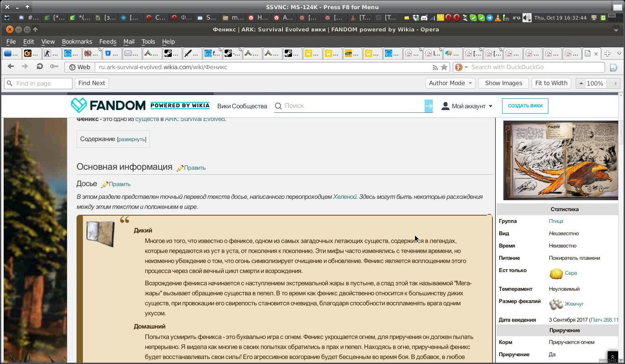The width and height of the screenshot is (625, 364).
Task: Click the Find Next button
Action: (92, 83)
